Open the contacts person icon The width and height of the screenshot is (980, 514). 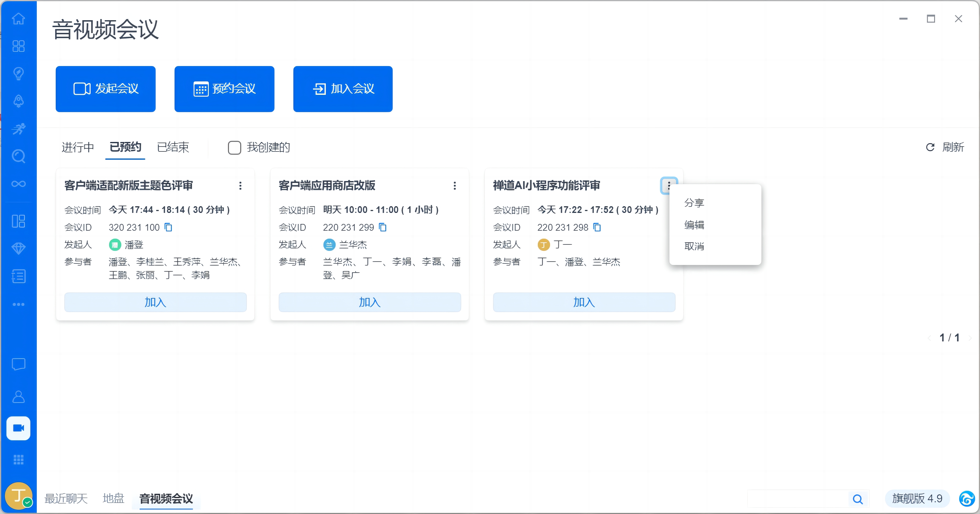pos(18,397)
